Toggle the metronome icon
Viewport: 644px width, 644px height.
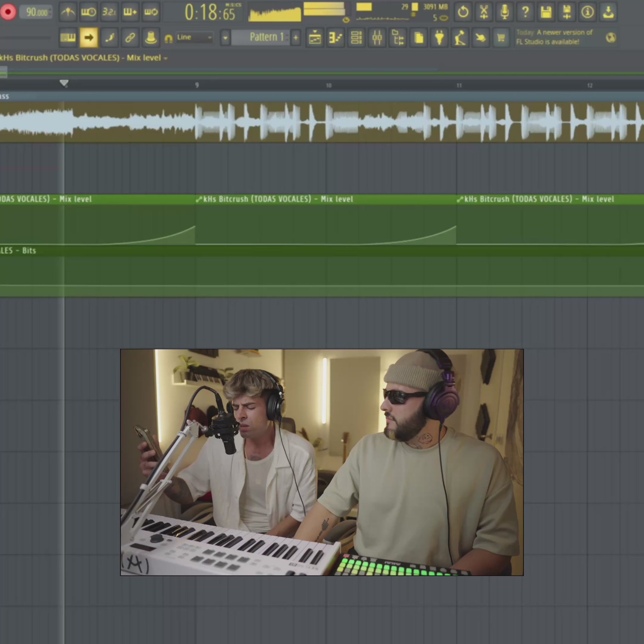click(x=68, y=12)
